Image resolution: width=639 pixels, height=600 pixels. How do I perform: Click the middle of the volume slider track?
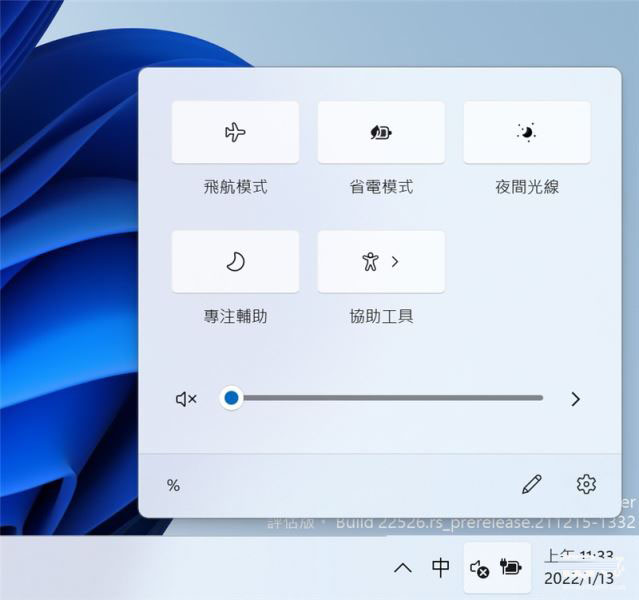click(390, 398)
